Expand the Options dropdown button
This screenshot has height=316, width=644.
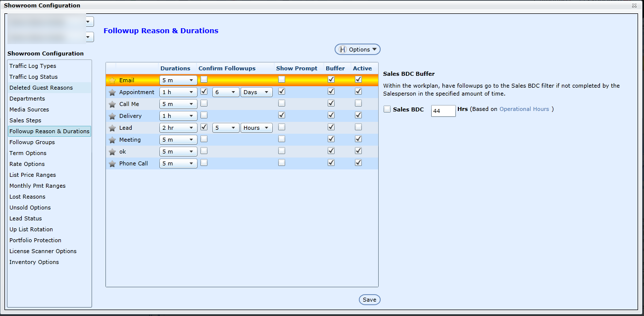(358, 50)
